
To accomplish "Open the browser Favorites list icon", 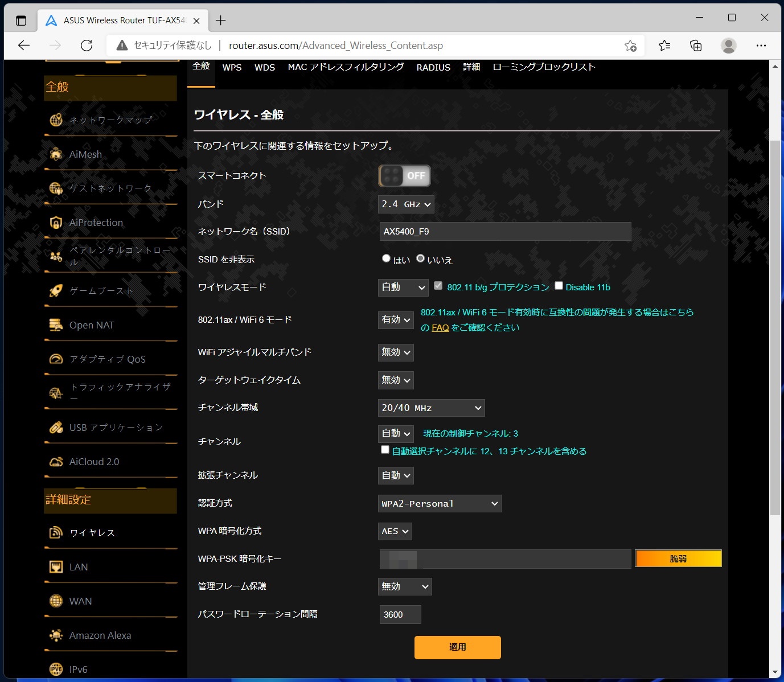I will point(664,46).
